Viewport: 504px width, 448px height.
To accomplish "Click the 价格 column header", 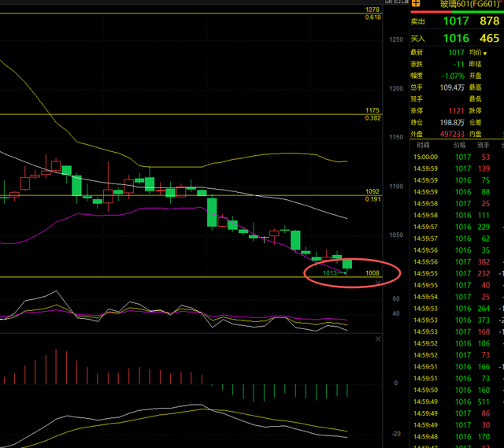I will pyautogui.click(x=460, y=145).
